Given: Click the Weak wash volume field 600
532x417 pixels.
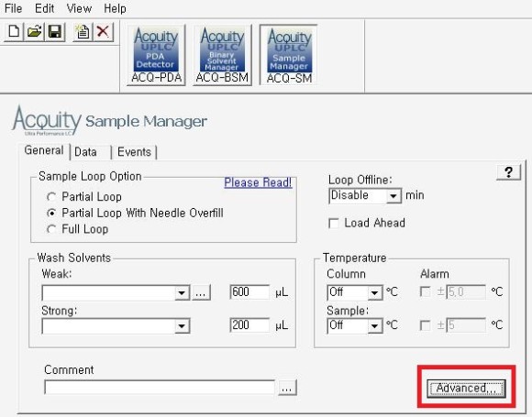Looking at the screenshot, I should (249, 291).
